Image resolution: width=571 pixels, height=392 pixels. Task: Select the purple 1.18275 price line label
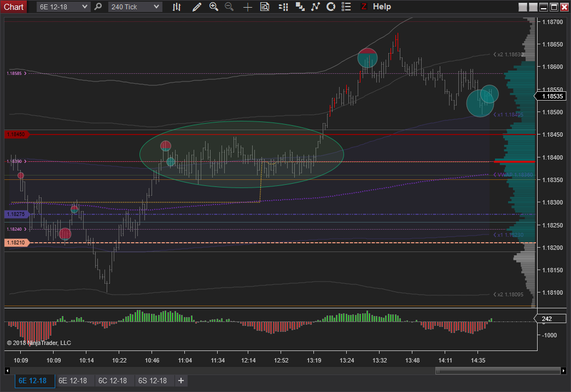coord(16,214)
